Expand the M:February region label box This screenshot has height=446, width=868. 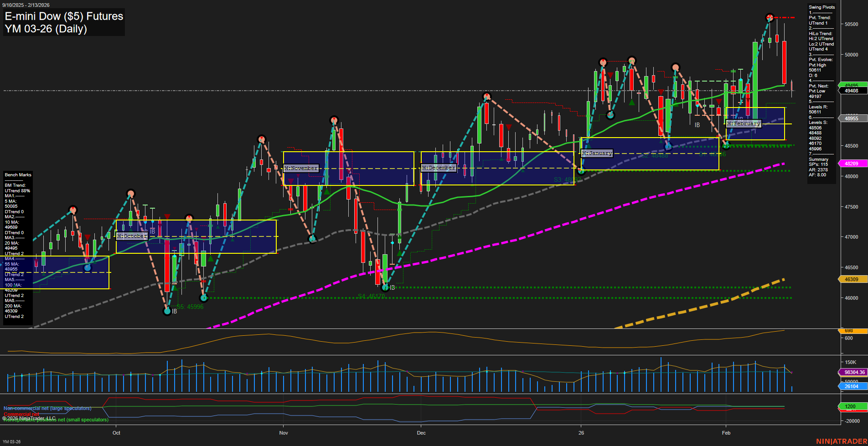coord(744,123)
